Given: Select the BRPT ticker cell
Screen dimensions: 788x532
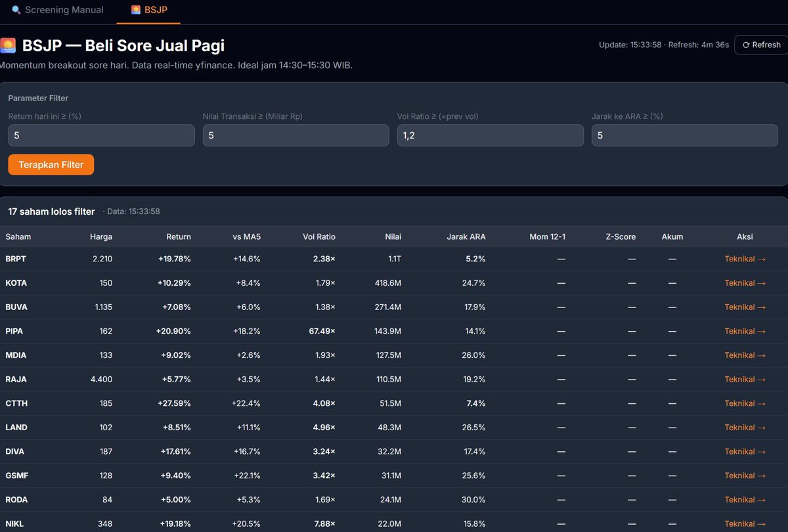Looking at the screenshot, I should pyautogui.click(x=16, y=259).
